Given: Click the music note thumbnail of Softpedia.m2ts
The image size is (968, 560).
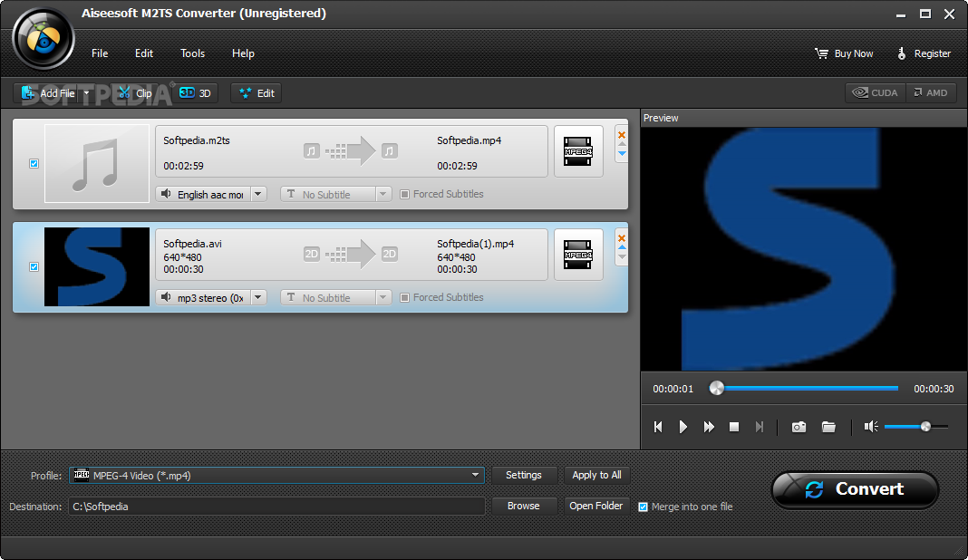Looking at the screenshot, I should tap(97, 164).
